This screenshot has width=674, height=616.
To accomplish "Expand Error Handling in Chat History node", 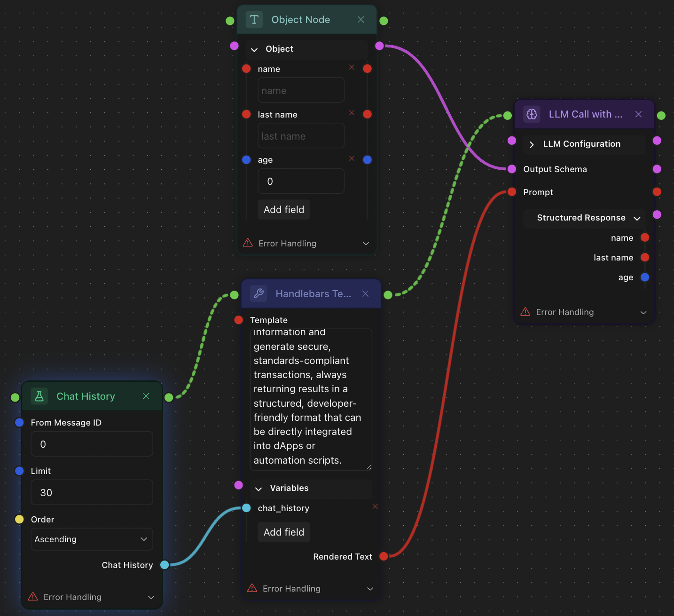I will (151, 597).
